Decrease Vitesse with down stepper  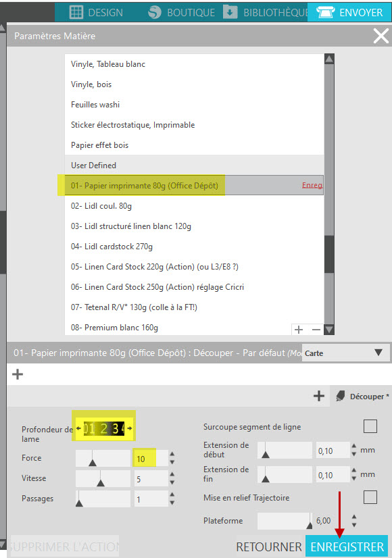tap(172, 482)
